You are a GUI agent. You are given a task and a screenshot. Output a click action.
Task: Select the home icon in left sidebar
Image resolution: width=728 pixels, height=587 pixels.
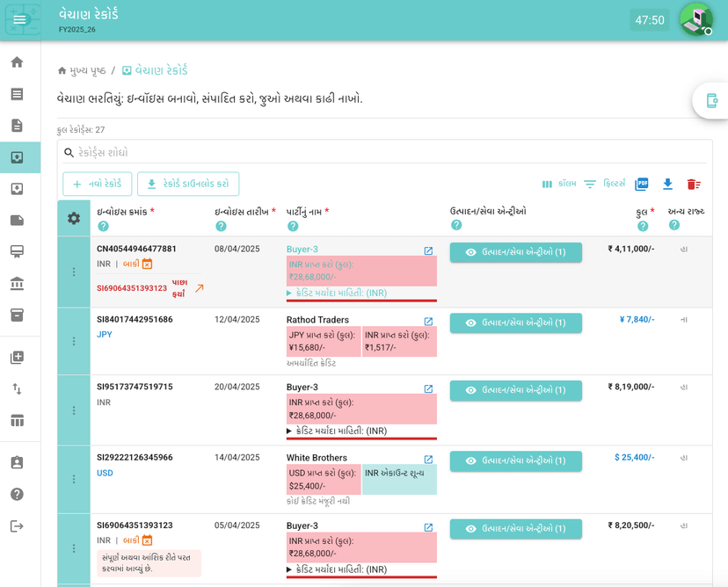(17, 62)
